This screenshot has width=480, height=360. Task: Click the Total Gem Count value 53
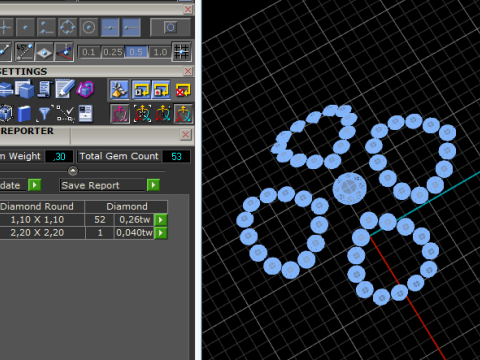pyautogui.click(x=176, y=156)
